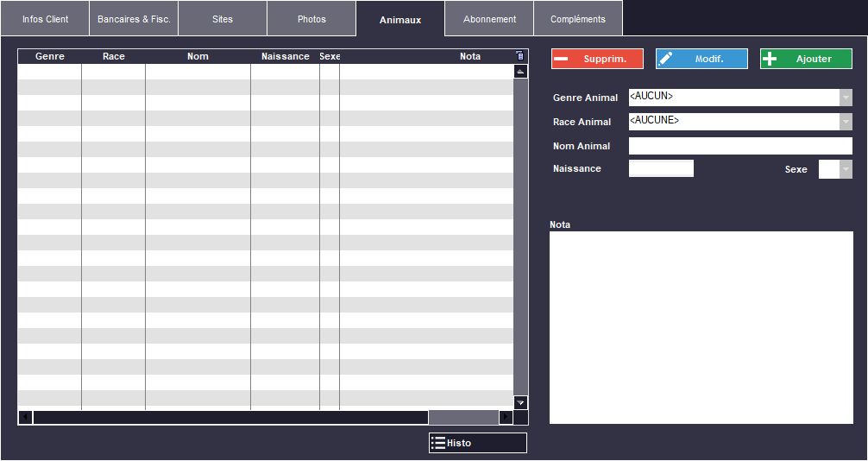Viewport: 868px width, 461px height.
Task: Sort table by Nom column header
Action: point(198,57)
